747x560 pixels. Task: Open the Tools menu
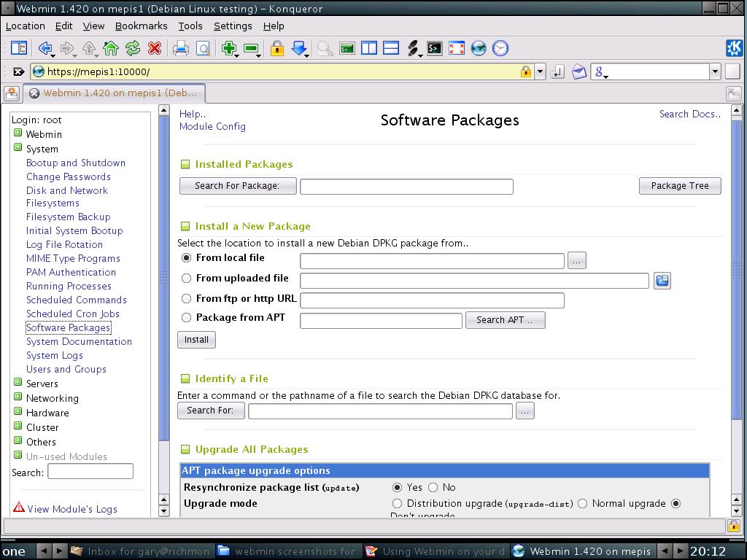[x=190, y=26]
